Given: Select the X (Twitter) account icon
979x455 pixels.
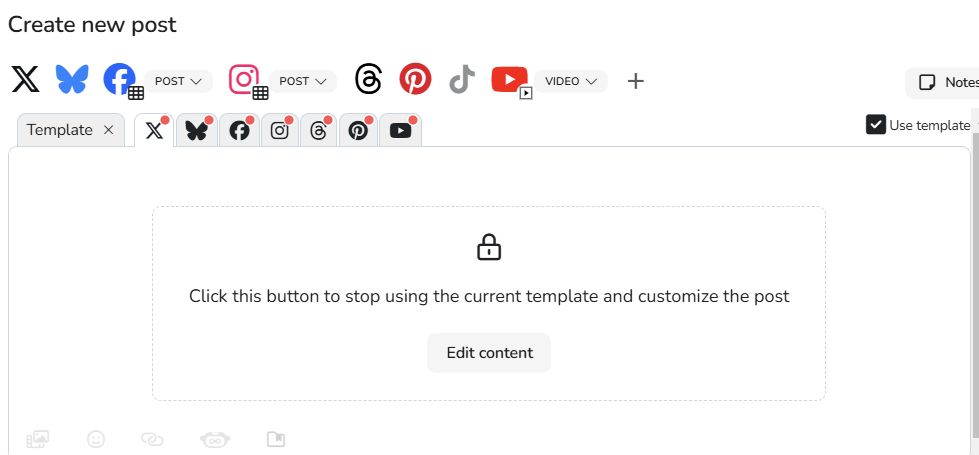Looking at the screenshot, I should 26,80.
